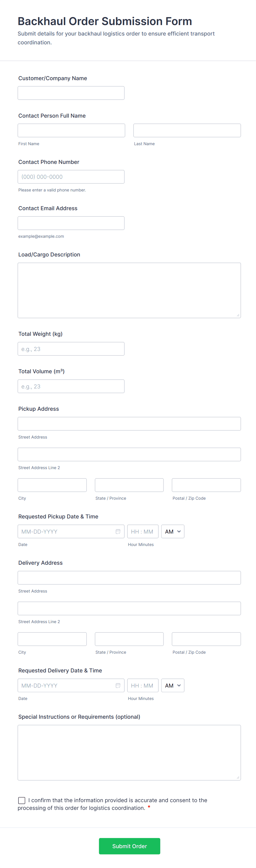Click the Contact Phone Number field

click(71, 176)
